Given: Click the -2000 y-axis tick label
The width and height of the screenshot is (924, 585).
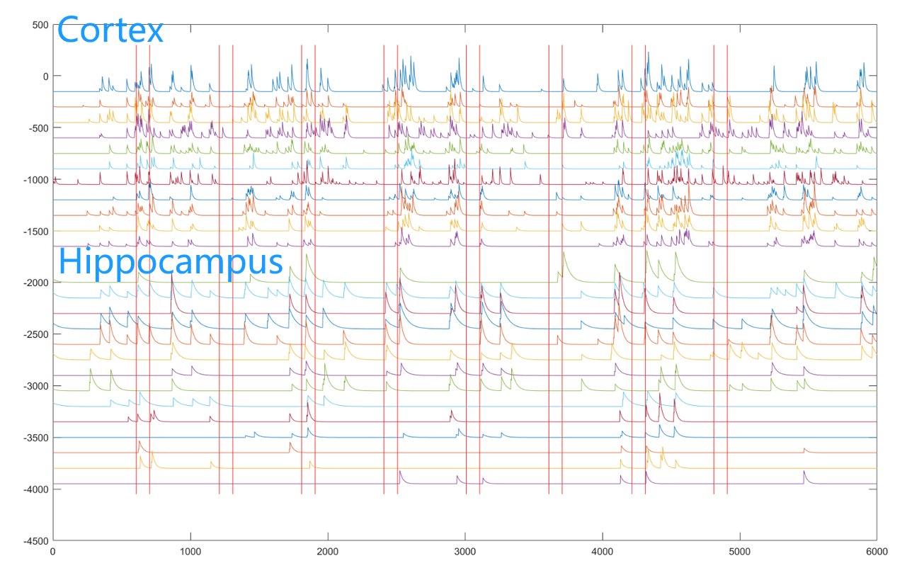Looking at the screenshot, I should click(35, 283).
